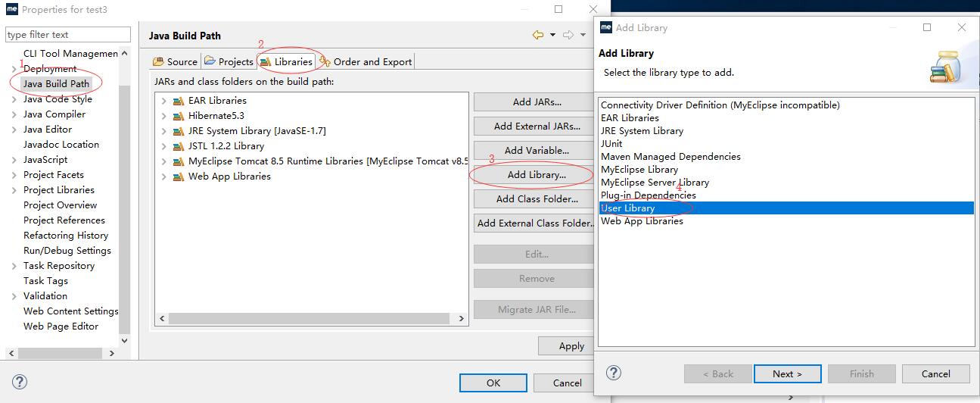Image resolution: width=980 pixels, height=403 pixels.
Task: Click Next > in Add Library dialog
Action: pyautogui.click(x=787, y=373)
